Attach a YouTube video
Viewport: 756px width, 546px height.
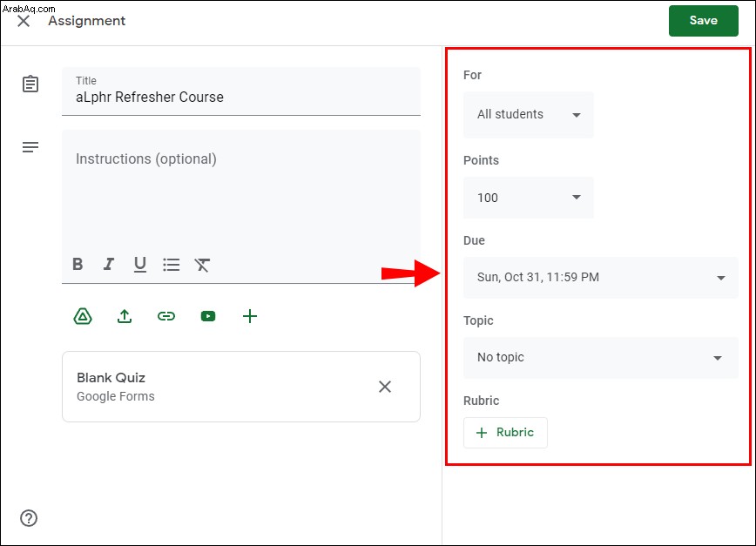pyautogui.click(x=208, y=316)
